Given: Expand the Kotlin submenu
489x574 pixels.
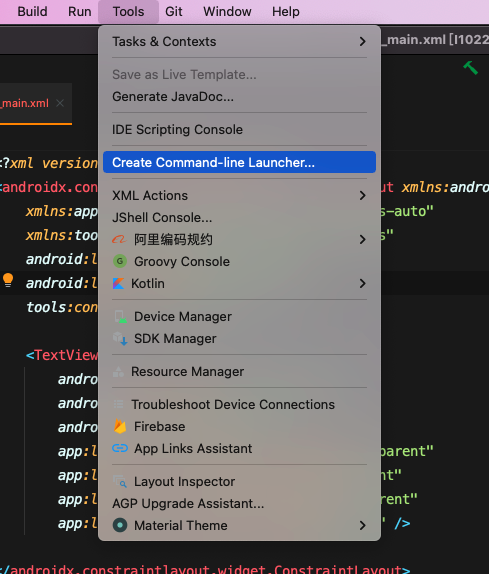Looking at the screenshot, I should 239,283.
